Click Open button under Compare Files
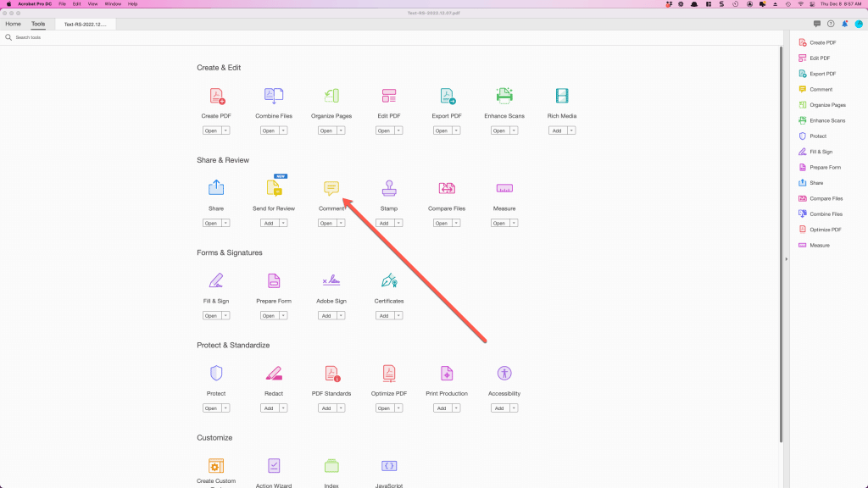The width and height of the screenshot is (868, 488). pos(441,223)
